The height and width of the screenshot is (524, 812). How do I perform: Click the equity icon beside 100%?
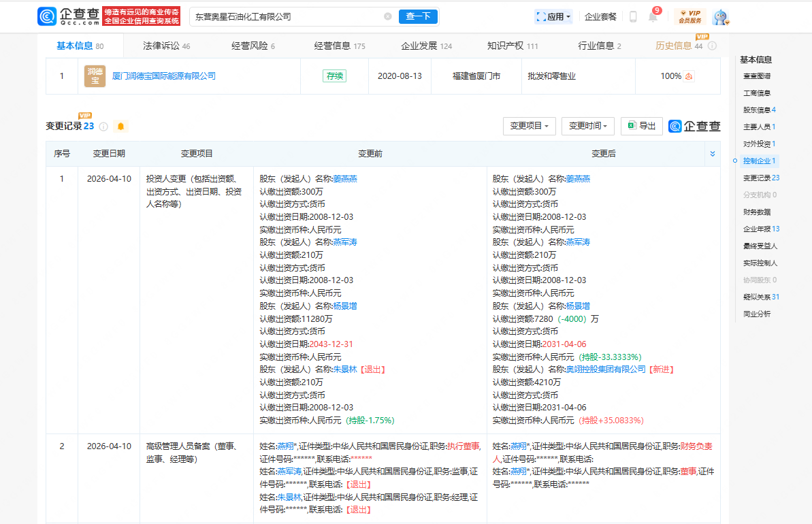click(x=689, y=76)
